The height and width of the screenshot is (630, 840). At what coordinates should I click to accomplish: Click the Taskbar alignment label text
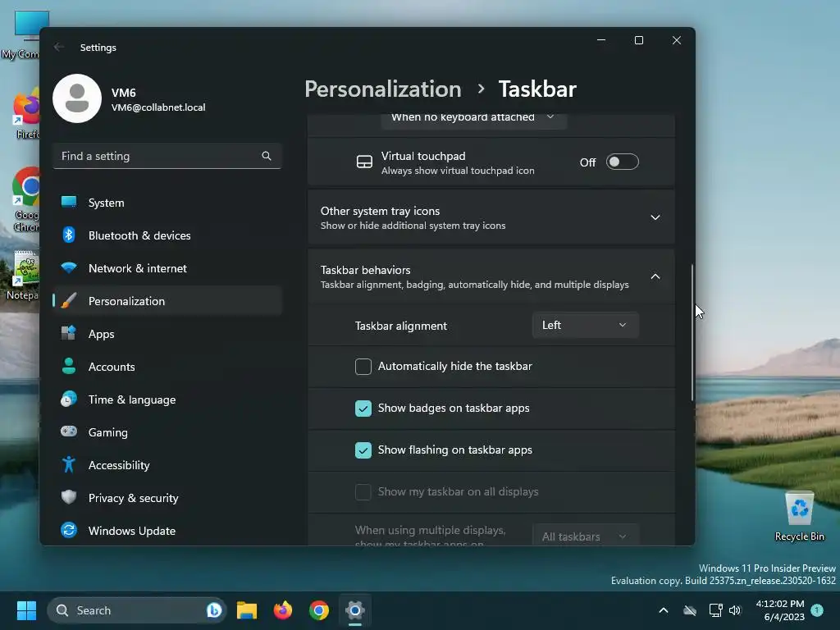point(400,326)
